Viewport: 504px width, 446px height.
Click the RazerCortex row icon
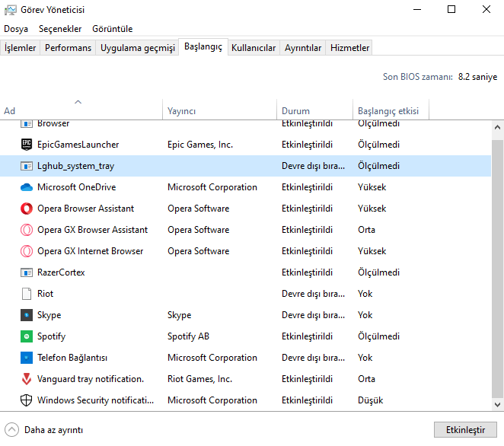(x=27, y=272)
